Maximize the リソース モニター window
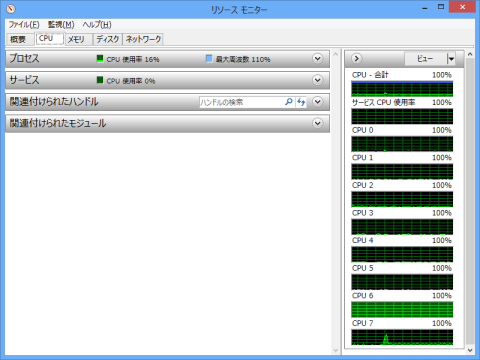 tap(441, 7)
